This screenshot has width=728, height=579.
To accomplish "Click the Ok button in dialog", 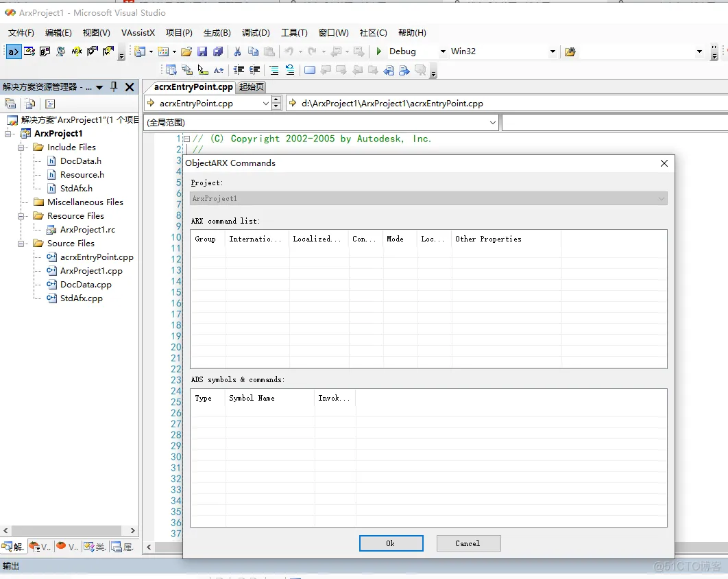I will coord(391,543).
